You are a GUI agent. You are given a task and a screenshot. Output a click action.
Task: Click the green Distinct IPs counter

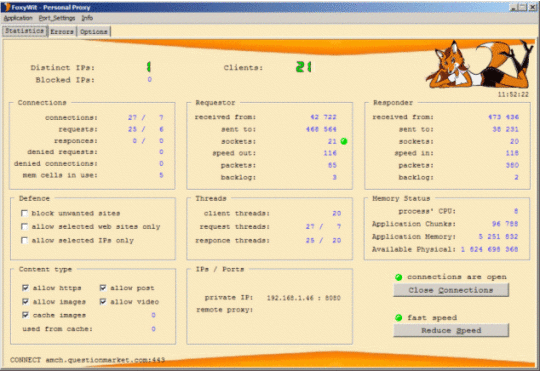point(149,67)
